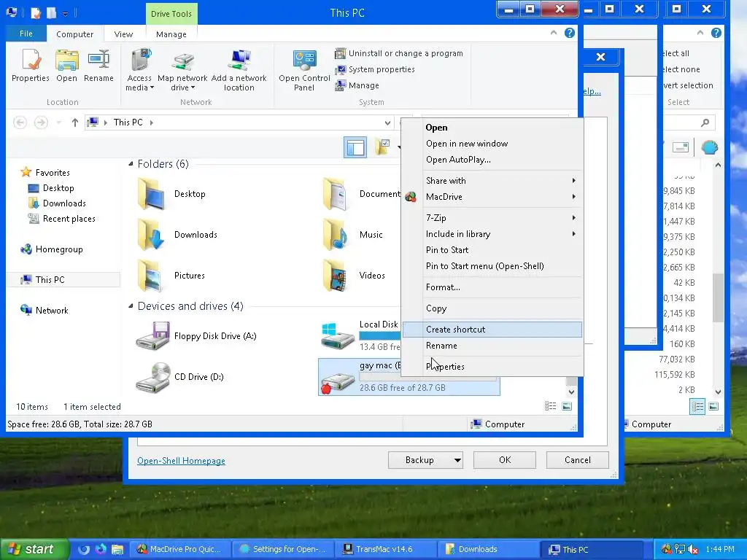This screenshot has width=747, height=560.
Task: Click OK in the Open-Shell settings
Action: [x=505, y=460]
